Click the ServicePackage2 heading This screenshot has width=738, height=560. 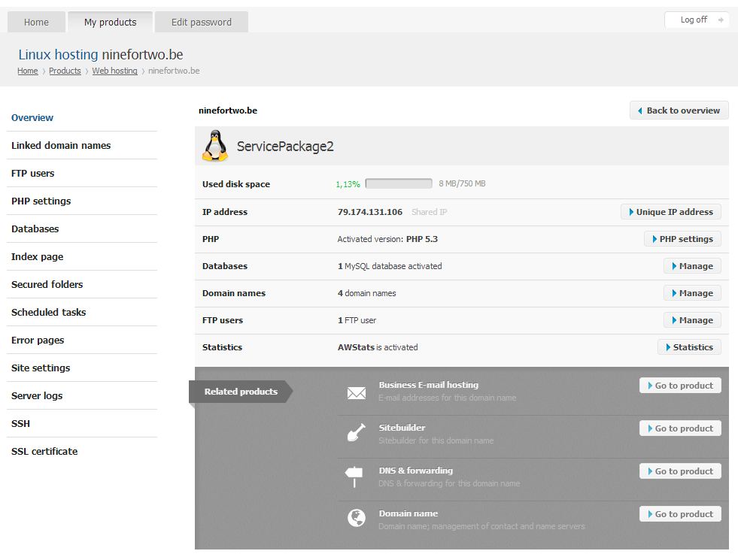click(x=285, y=147)
